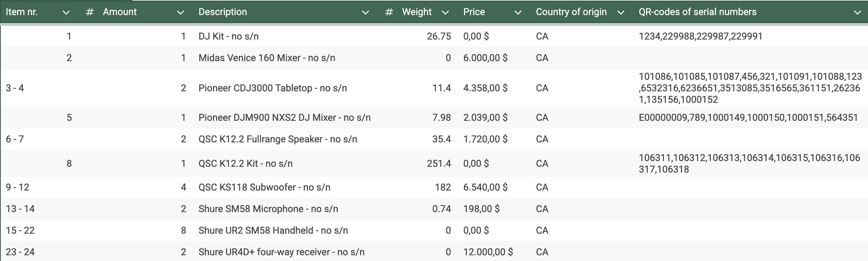Open the Description column dropdown chevron

365,13
